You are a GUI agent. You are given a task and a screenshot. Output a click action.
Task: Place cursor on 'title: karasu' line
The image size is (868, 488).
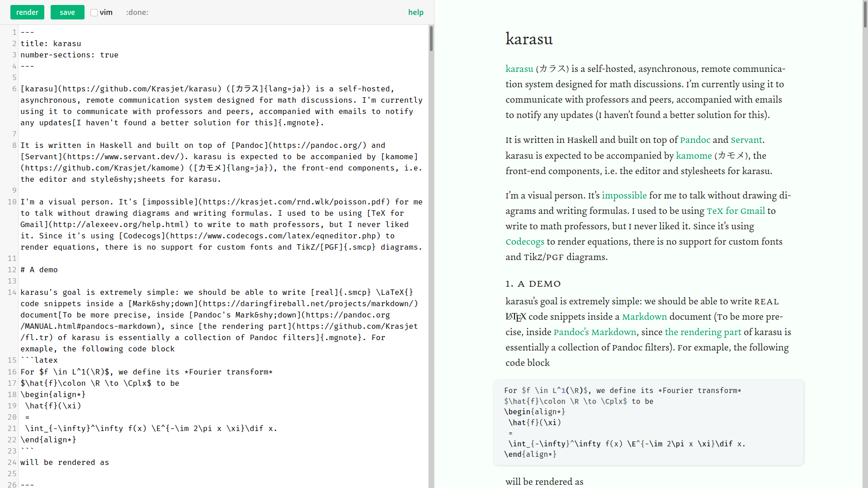(x=51, y=43)
